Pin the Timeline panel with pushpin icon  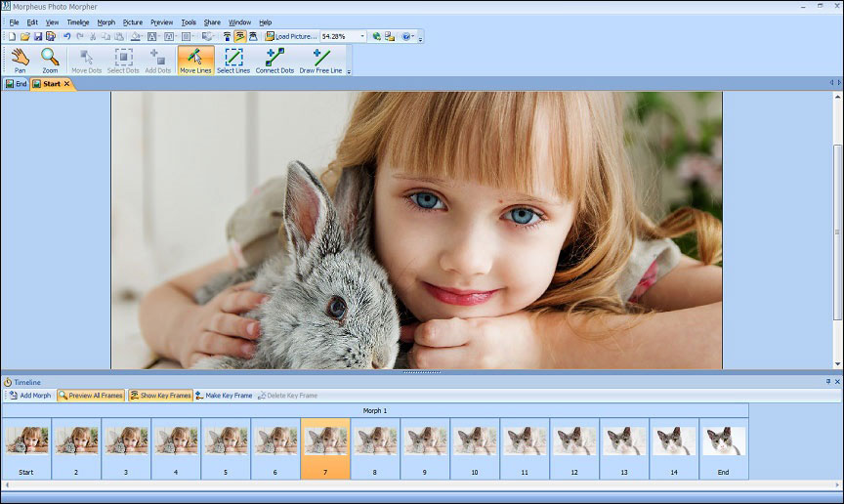(828, 381)
